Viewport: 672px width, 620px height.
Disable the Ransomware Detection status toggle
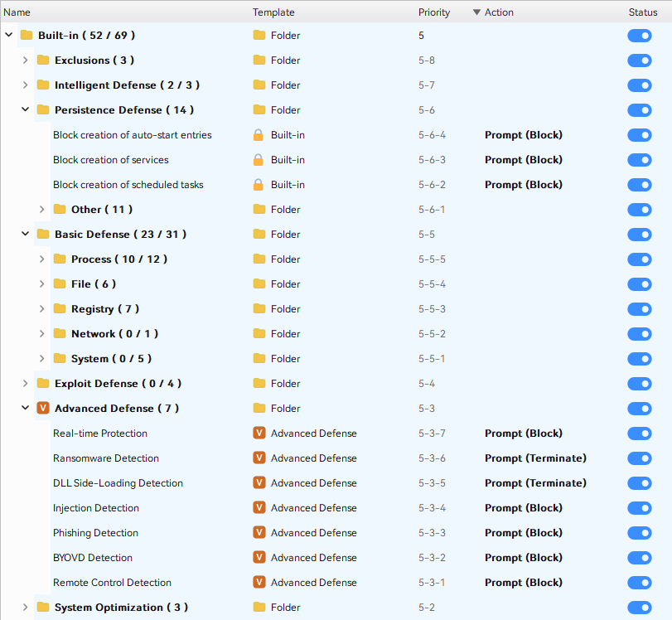click(640, 458)
